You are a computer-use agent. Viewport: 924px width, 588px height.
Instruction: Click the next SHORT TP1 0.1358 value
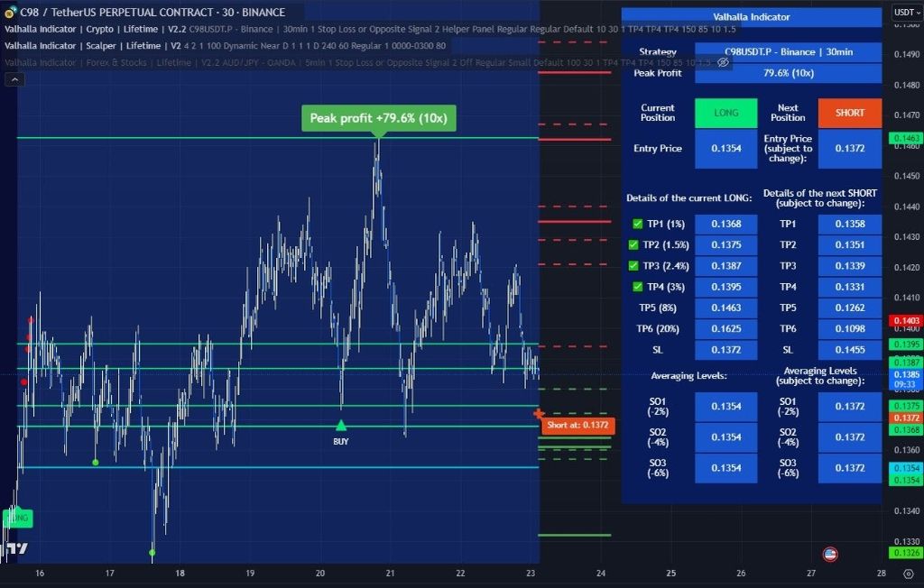pos(850,224)
